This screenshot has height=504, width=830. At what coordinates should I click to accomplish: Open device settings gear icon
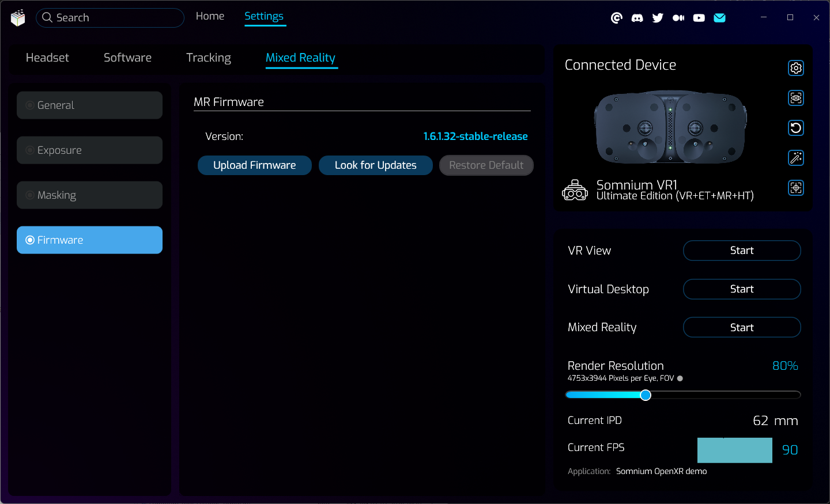pyautogui.click(x=795, y=68)
